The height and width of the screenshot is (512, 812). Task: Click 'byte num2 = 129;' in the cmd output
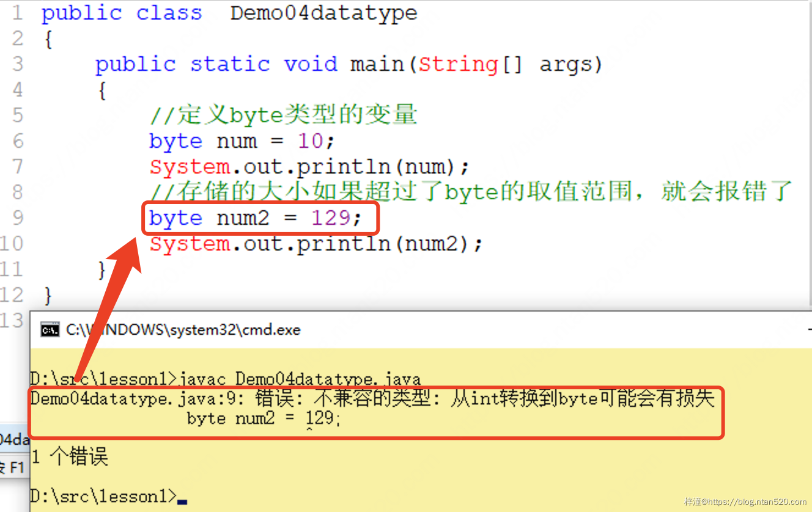click(264, 419)
